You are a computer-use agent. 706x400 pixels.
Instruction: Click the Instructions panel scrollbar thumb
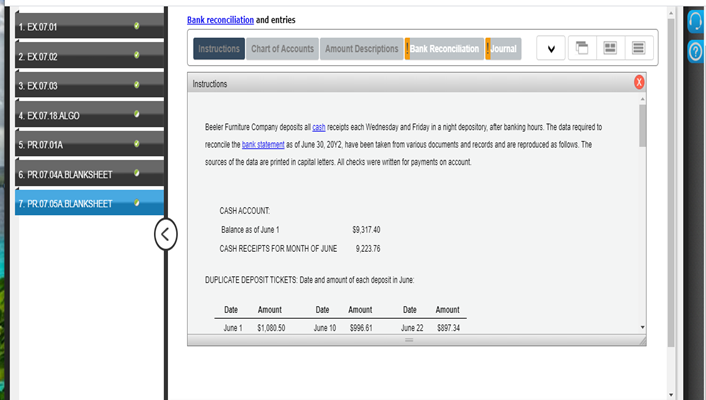click(x=643, y=126)
